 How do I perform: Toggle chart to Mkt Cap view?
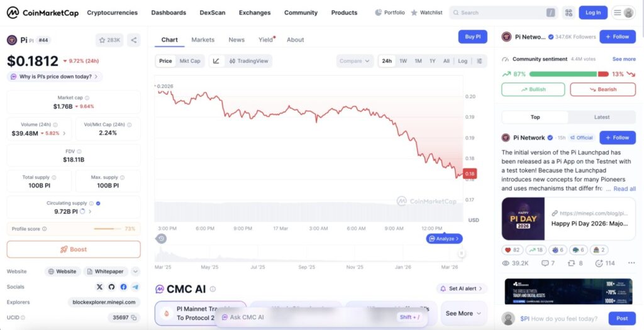click(190, 61)
